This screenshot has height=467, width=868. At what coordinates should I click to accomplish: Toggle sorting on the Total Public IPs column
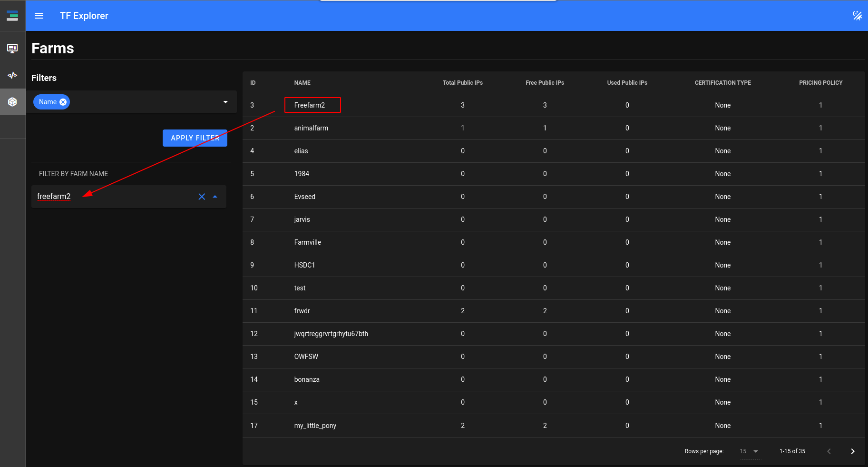(462, 82)
